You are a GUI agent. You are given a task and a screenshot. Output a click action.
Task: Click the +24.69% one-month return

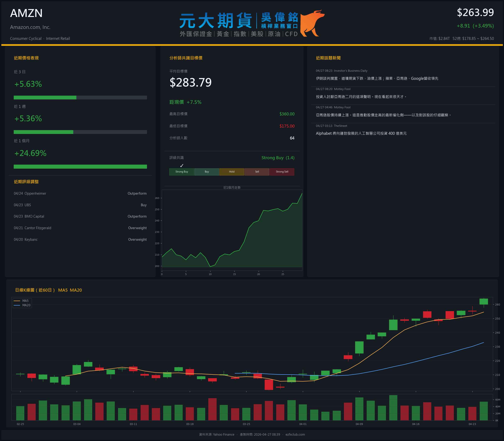(30, 153)
